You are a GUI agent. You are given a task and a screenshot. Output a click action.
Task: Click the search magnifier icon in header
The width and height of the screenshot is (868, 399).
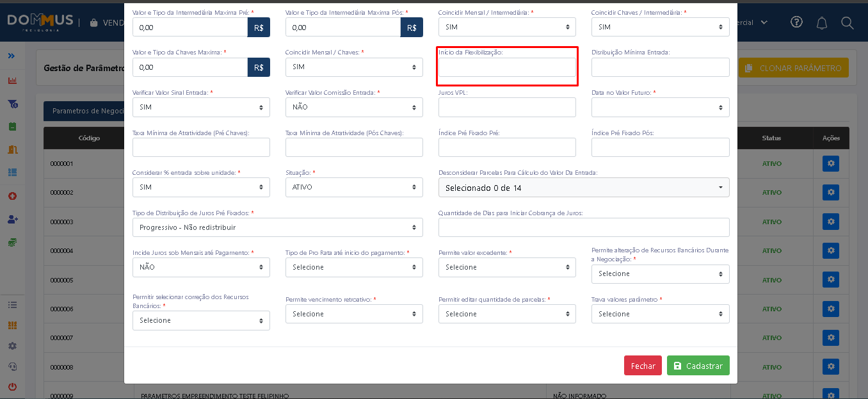coord(848,22)
